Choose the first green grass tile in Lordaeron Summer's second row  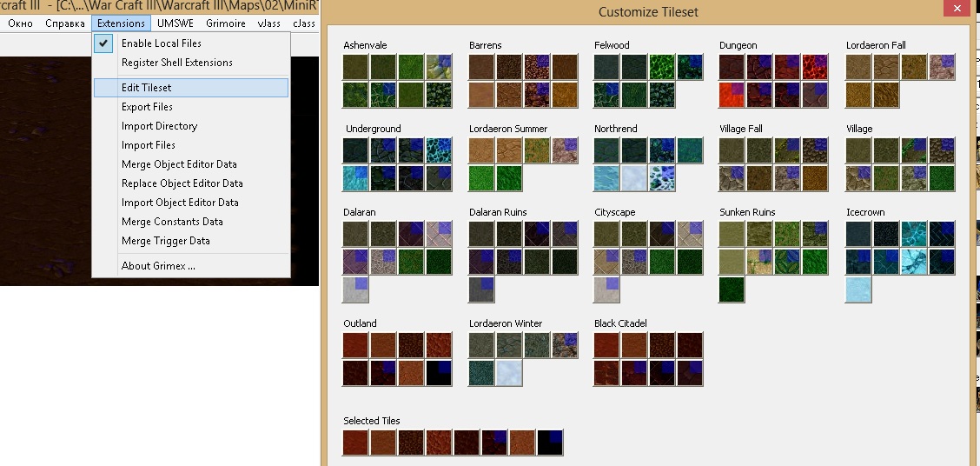[x=482, y=178]
